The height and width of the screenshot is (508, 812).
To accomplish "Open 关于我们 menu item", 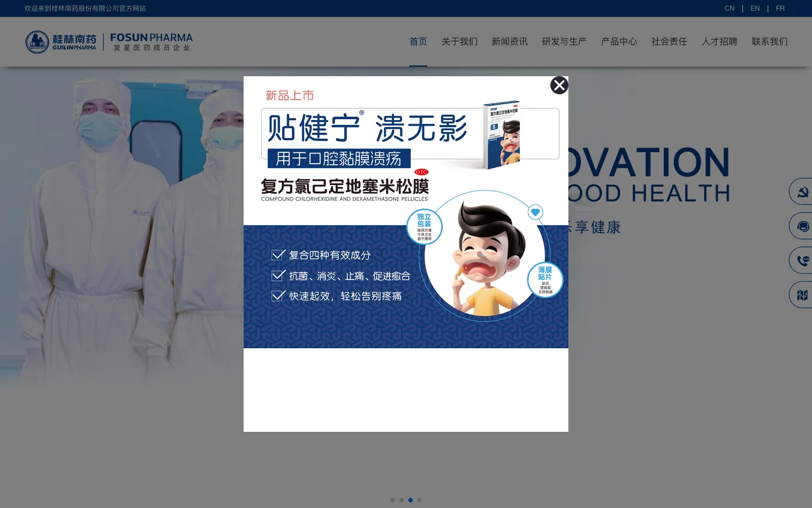I will pos(460,42).
